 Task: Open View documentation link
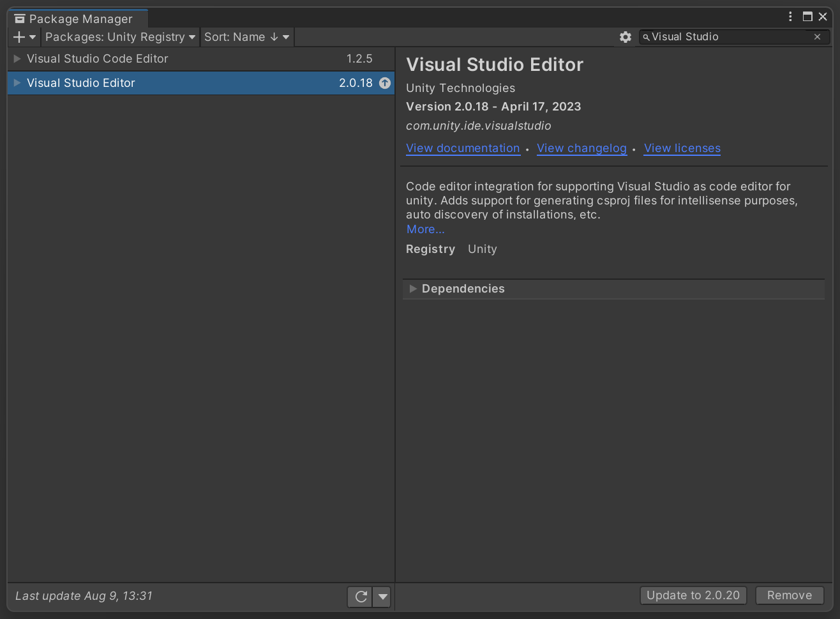pos(463,148)
